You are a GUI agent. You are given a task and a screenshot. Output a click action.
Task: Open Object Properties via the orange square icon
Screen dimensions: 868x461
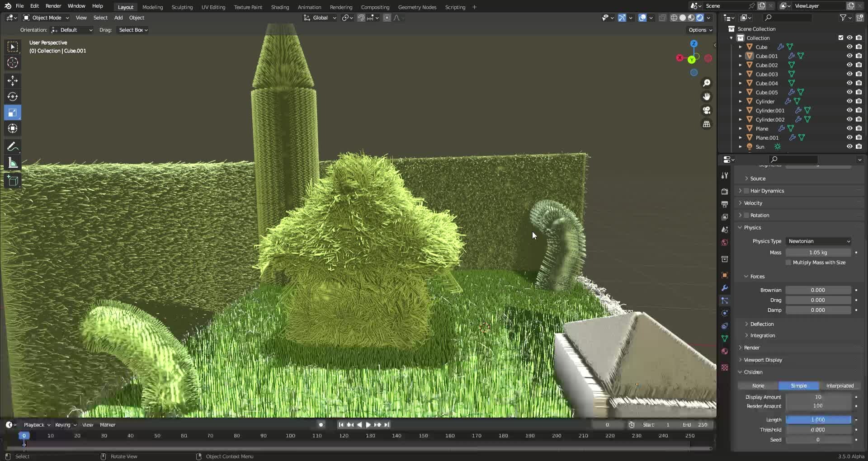point(724,275)
